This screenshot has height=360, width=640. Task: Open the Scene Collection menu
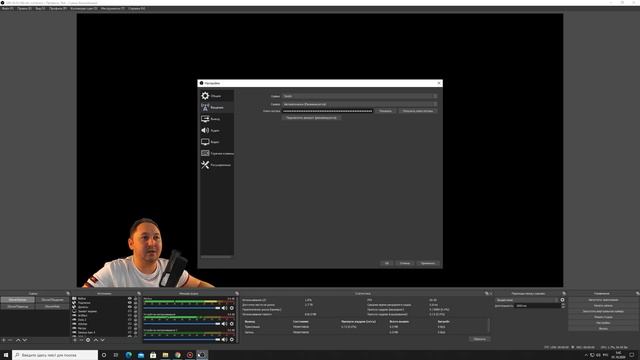(x=84, y=8)
